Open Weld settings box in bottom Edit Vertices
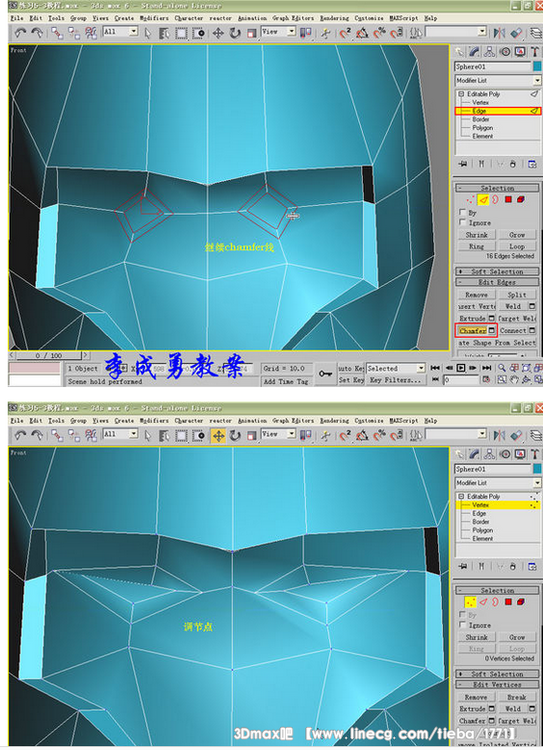This screenshot has height=750, width=543. (532, 708)
